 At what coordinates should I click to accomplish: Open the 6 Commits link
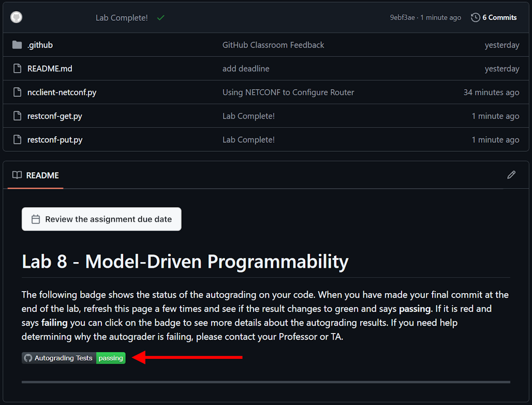499,18
